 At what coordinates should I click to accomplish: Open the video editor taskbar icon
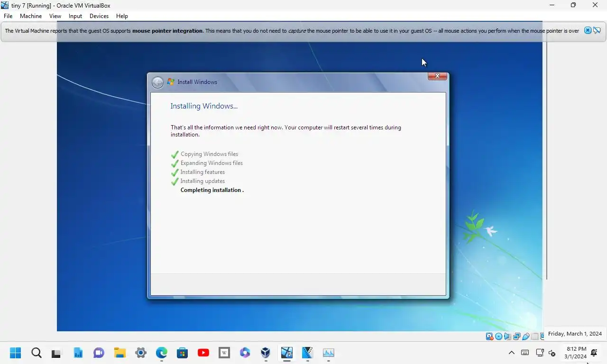308,353
